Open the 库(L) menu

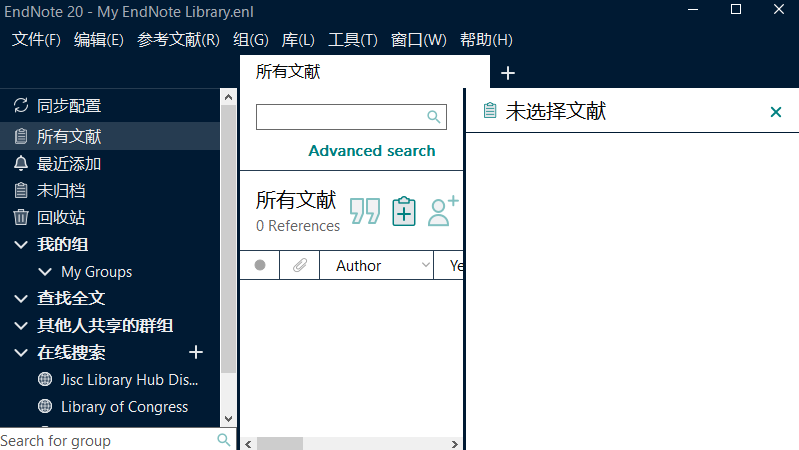click(298, 40)
